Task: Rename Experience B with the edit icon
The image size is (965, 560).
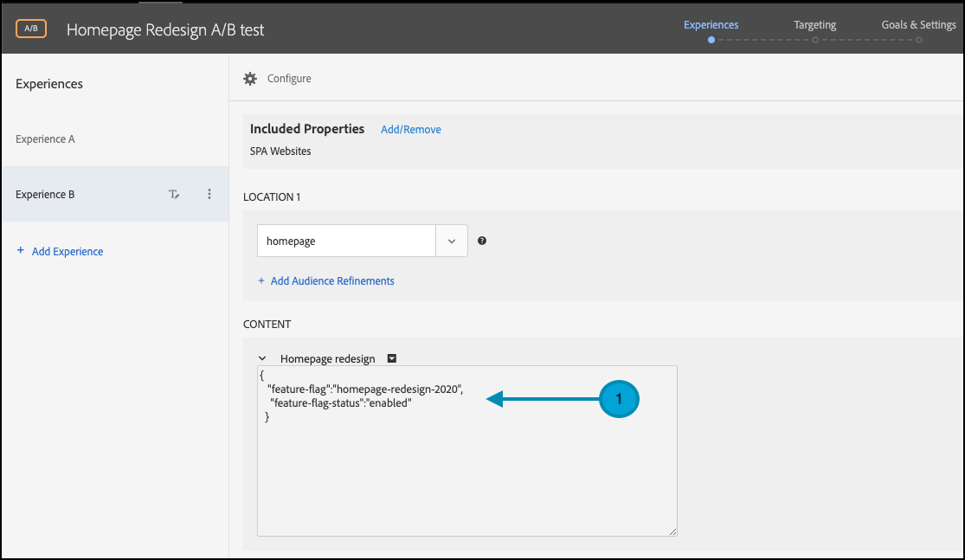Action: 174,195
